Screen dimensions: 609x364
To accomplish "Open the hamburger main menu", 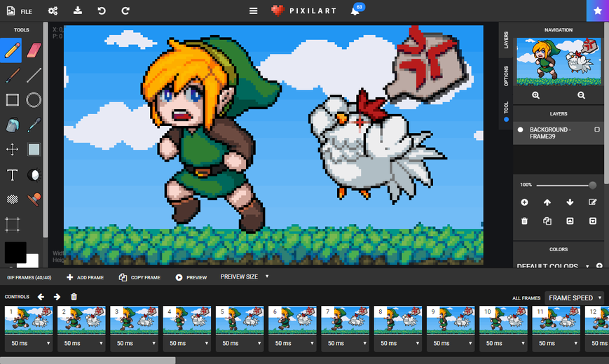I will click(x=253, y=11).
